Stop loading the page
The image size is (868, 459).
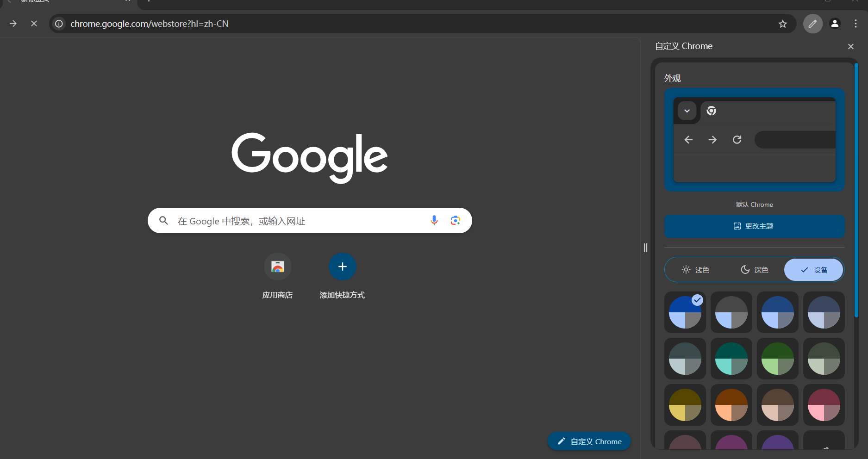34,24
